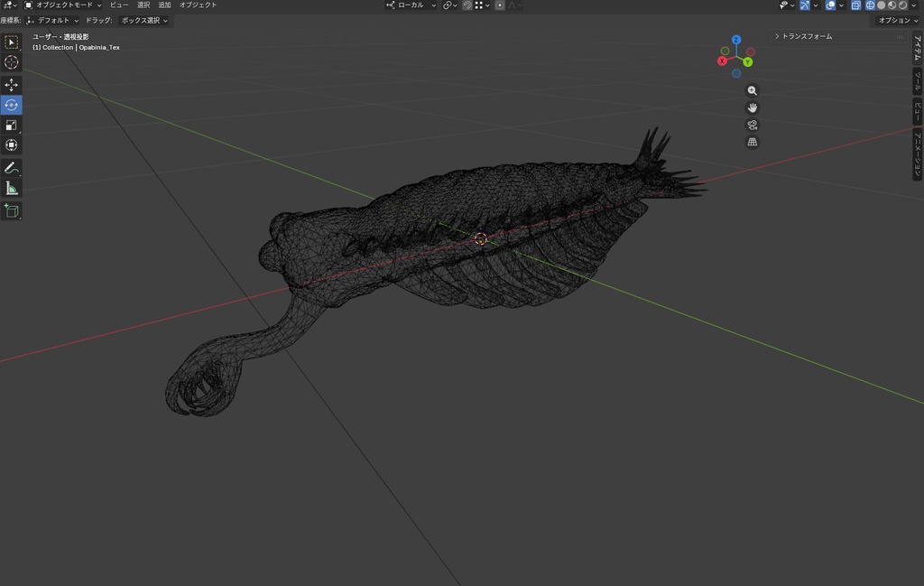The height and width of the screenshot is (586, 924).
Task: Toggle snapping magnet icon
Action: pyautogui.click(x=467, y=5)
